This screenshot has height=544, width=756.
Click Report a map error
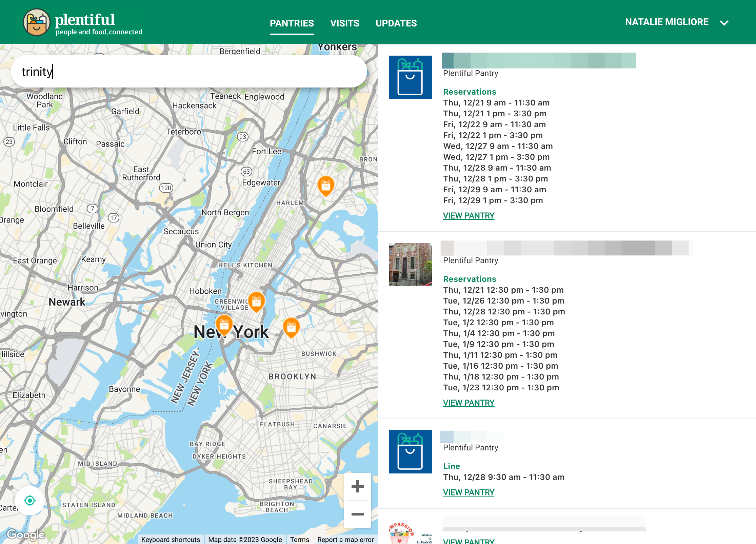pyautogui.click(x=345, y=539)
